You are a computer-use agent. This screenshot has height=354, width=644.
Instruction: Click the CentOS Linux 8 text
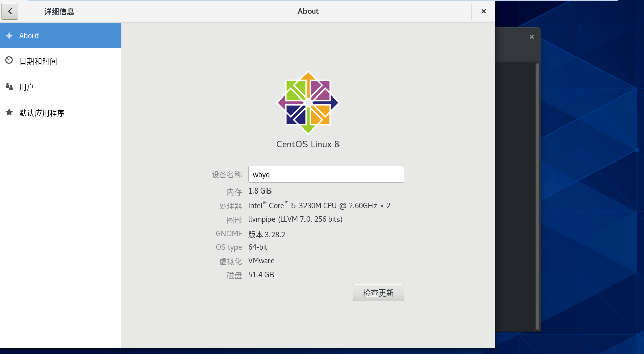pos(308,144)
